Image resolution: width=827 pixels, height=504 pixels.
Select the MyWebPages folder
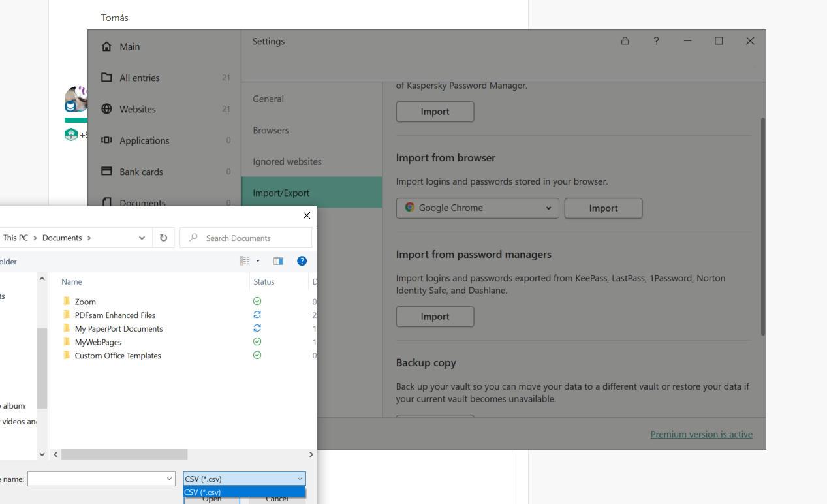point(98,342)
